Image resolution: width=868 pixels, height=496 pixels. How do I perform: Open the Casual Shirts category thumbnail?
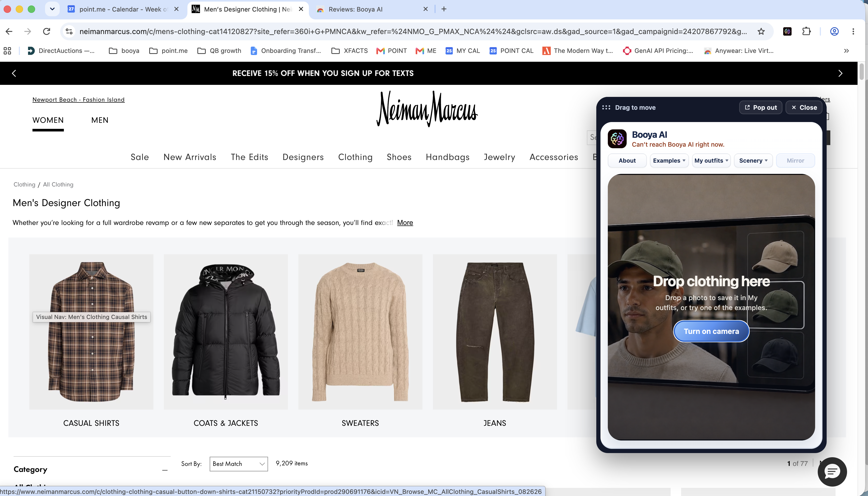click(x=91, y=332)
